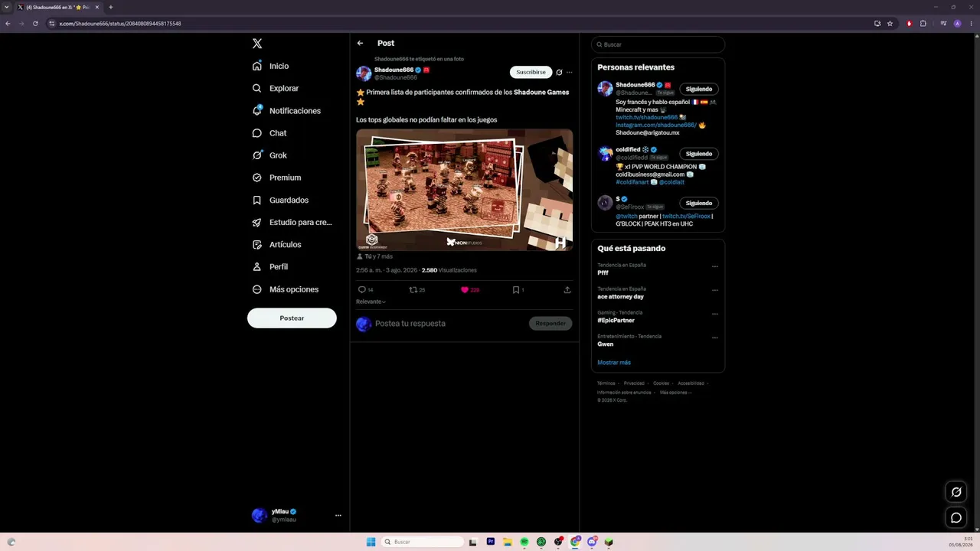Open the floating Grok button
This screenshot has width=980, height=551.
(956, 492)
